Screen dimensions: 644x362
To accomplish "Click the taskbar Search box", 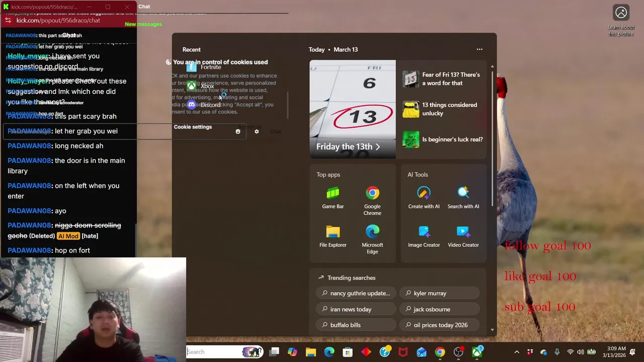I will tap(225, 352).
